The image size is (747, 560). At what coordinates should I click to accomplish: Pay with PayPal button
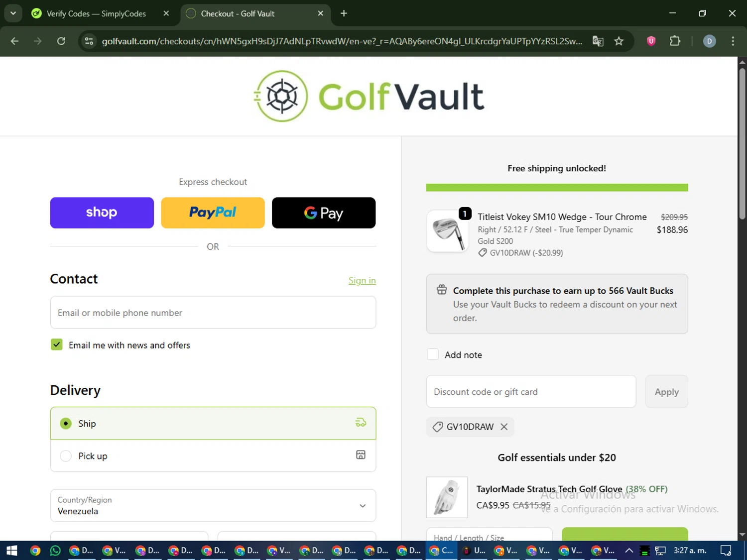pyautogui.click(x=213, y=213)
